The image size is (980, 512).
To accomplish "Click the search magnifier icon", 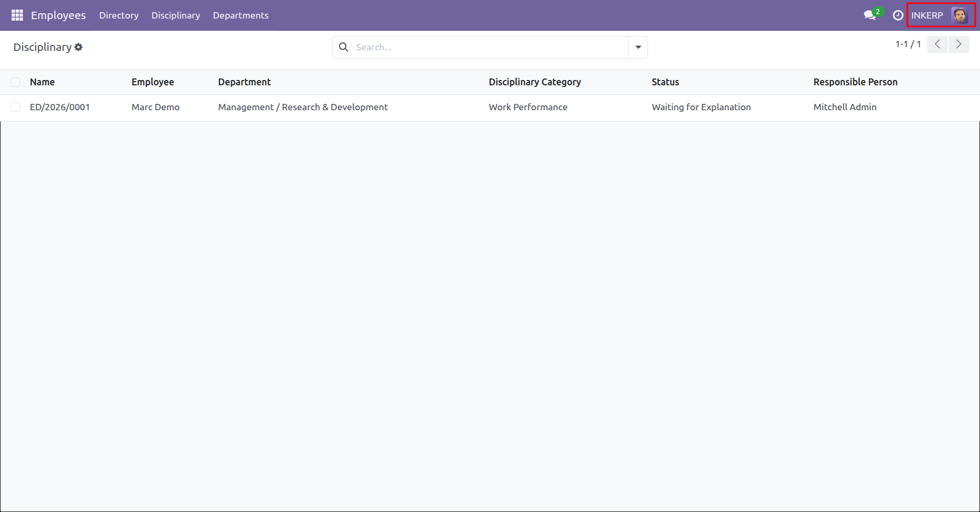I will pyautogui.click(x=344, y=47).
